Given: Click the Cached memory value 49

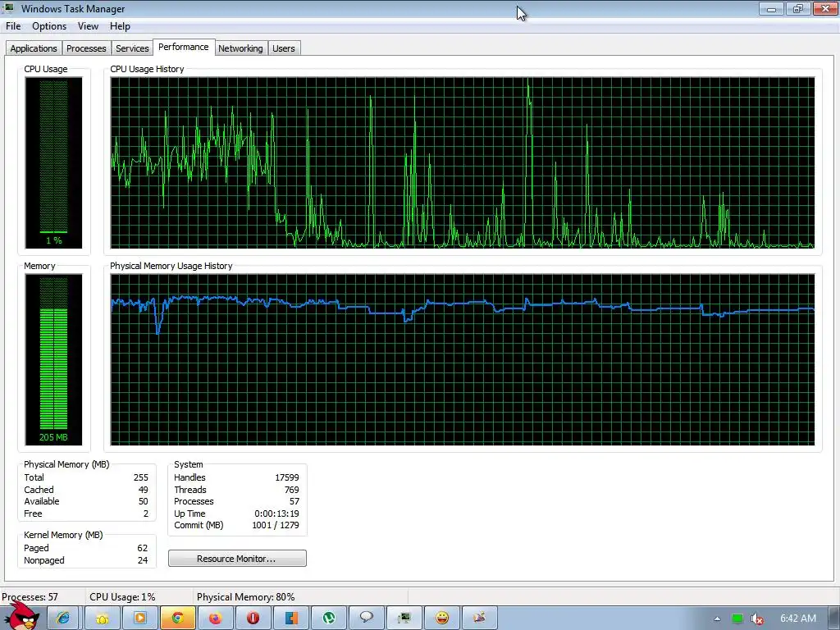Looking at the screenshot, I should click(x=143, y=490).
